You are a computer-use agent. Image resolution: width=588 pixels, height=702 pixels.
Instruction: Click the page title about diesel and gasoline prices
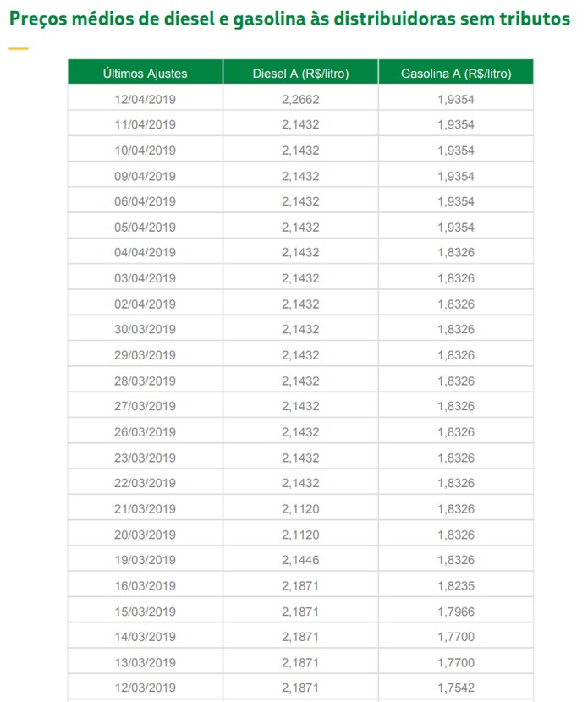click(289, 19)
